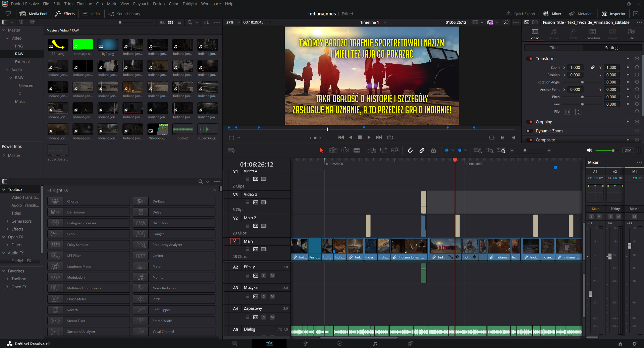Screen dimensions: 644x348
Task: Toggle timeline Snapping magnet icon
Action: tap(410, 151)
